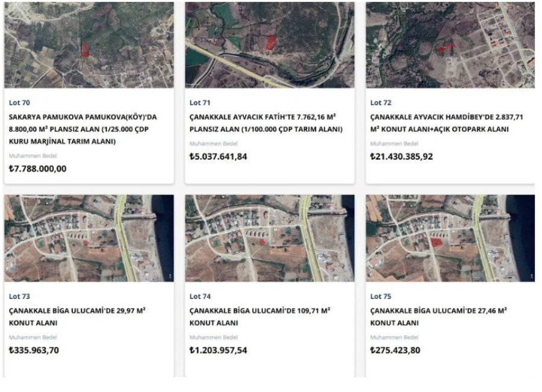Open Çanakkale Ayvacık Fatih 7.762,16 m² listing title

tap(266, 123)
